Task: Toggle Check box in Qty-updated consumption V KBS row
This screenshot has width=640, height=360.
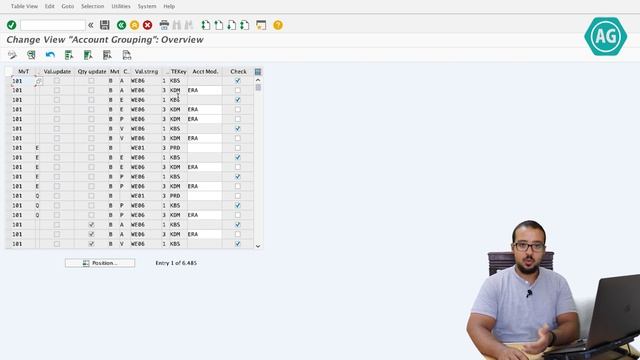Action: tap(238, 244)
